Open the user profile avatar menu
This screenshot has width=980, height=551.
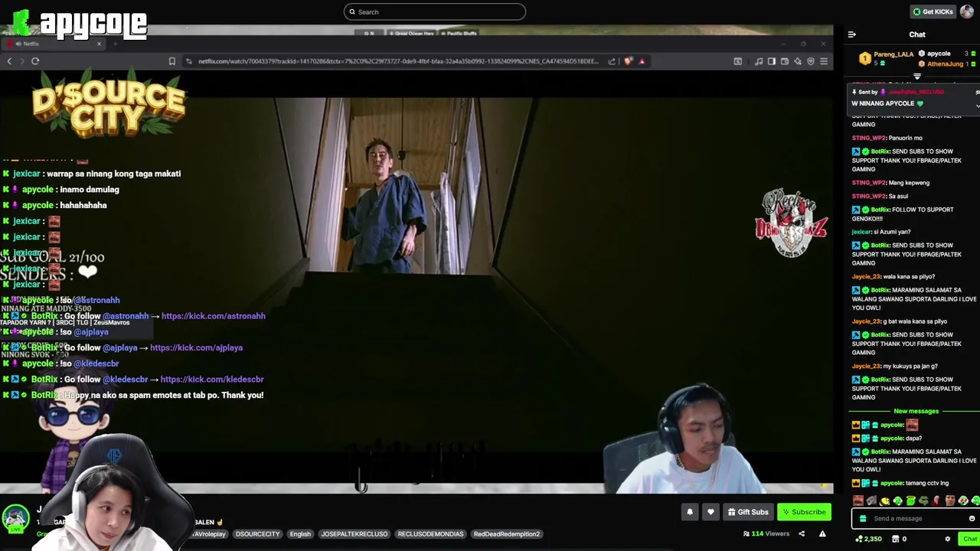(967, 11)
